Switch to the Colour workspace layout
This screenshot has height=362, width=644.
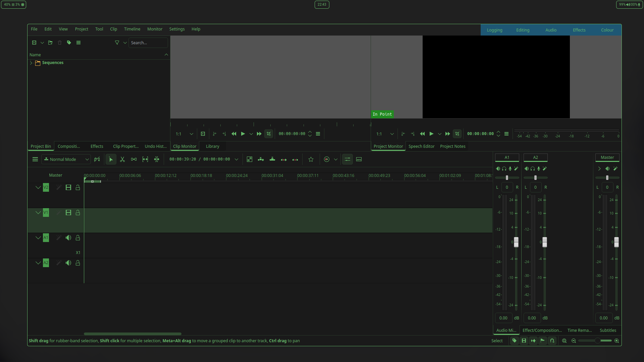[607, 30]
